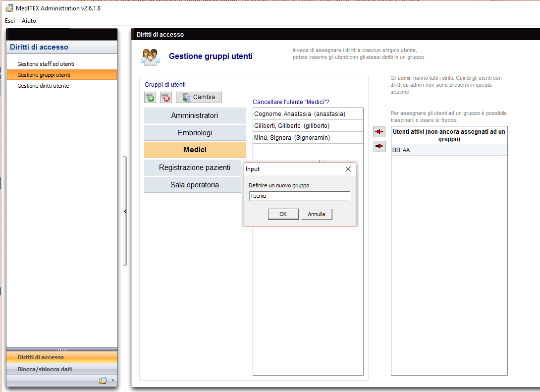Select the Medici group

(x=195, y=150)
